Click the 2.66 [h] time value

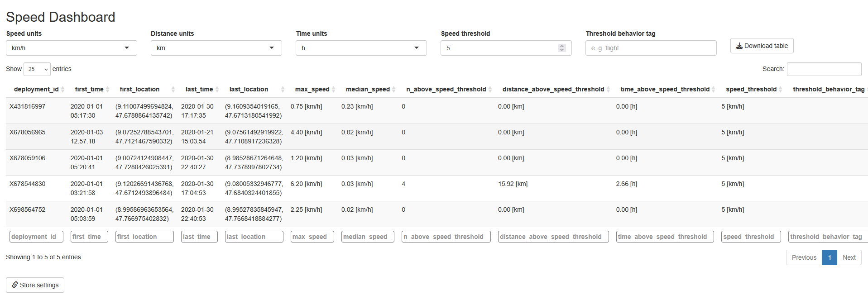coord(627,184)
